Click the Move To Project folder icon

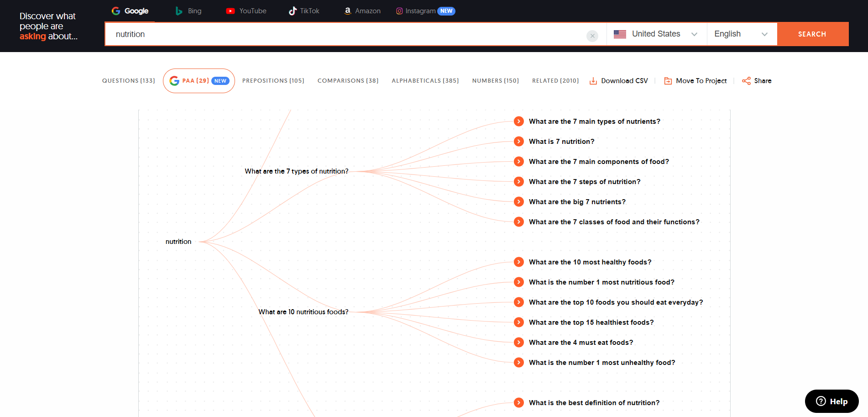tap(668, 81)
